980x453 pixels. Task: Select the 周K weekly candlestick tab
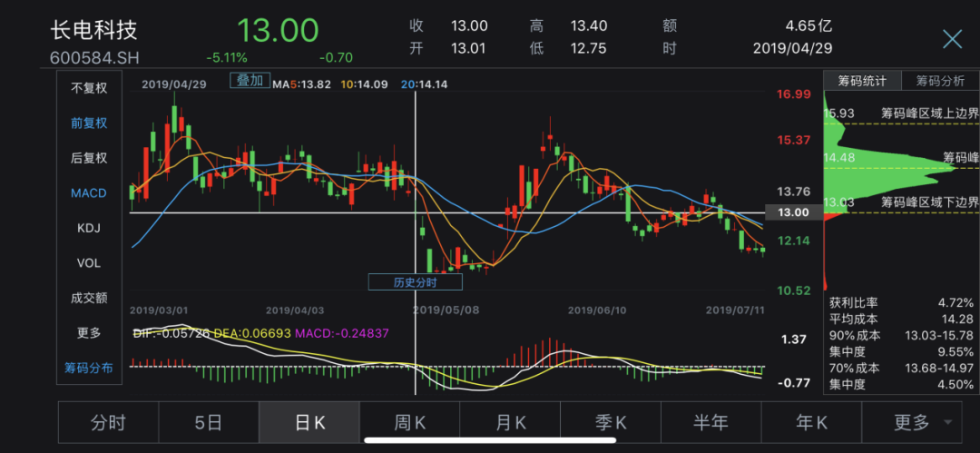(409, 422)
